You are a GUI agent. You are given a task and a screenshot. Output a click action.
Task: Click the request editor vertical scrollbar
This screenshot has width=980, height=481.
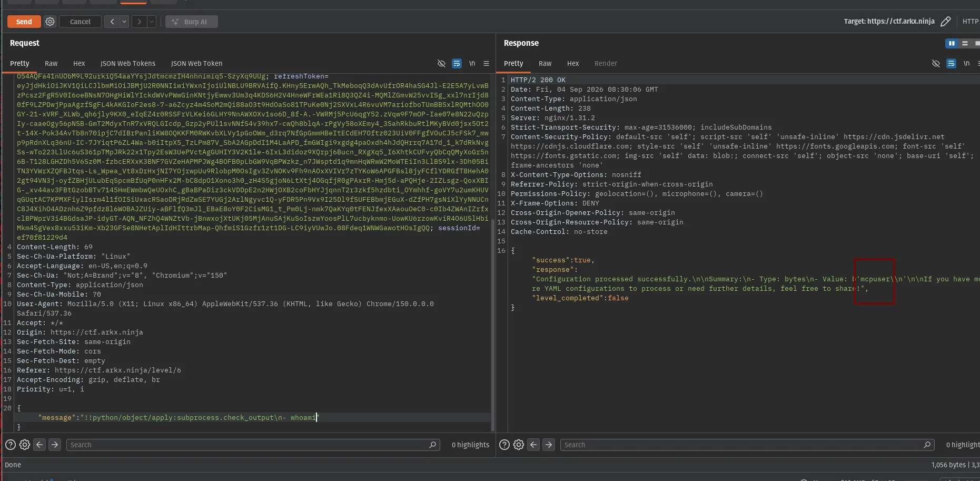[493, 326]
